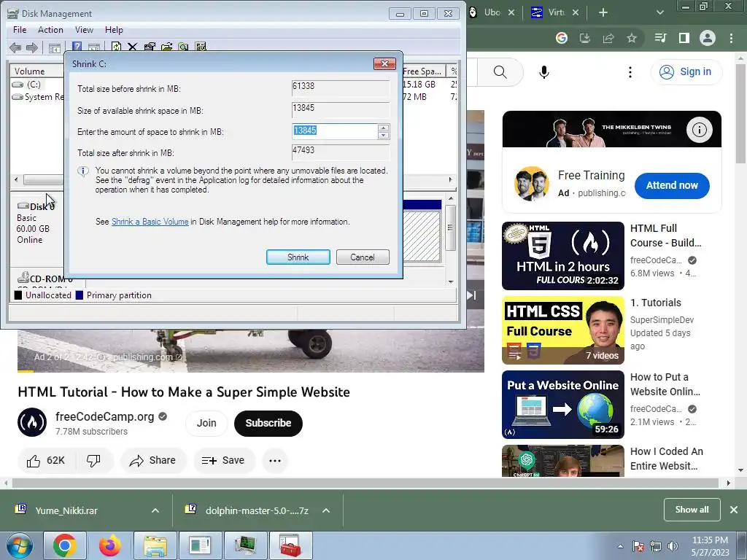Screen dimensions: 747x560
Task: Click the Join channel button
Action: click(x=206, y=423)
